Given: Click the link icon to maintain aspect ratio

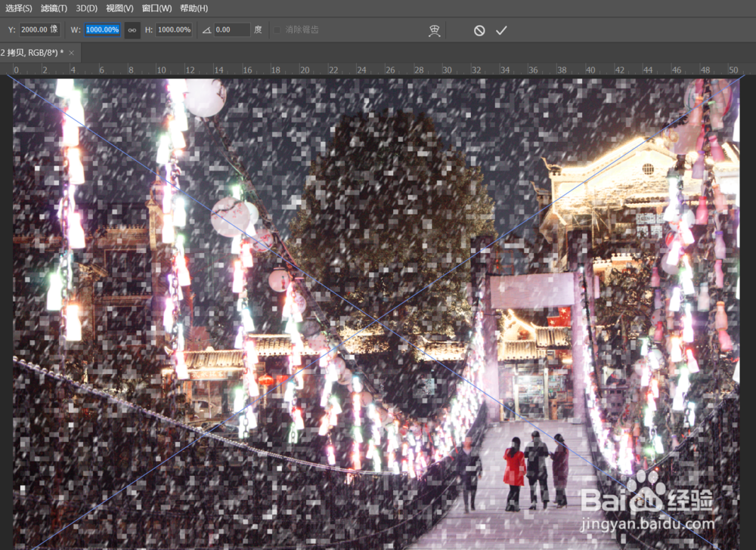Looking at the screenshot, I should 132,30.
